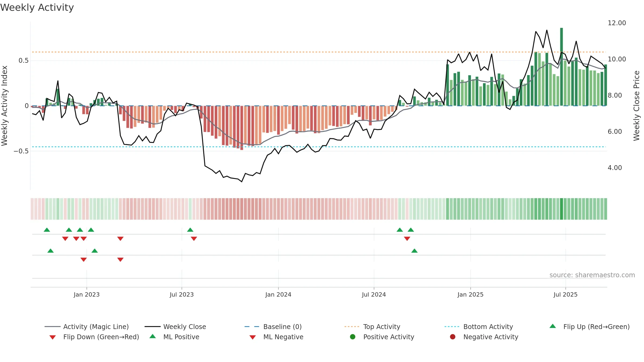Viewport: 644px width, 362px height.
Task: Click the 4.00 price axis value
Action: click(615, 168)
